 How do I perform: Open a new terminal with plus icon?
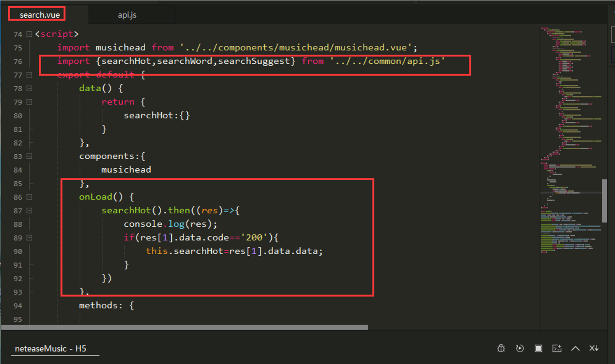[557, 348]
